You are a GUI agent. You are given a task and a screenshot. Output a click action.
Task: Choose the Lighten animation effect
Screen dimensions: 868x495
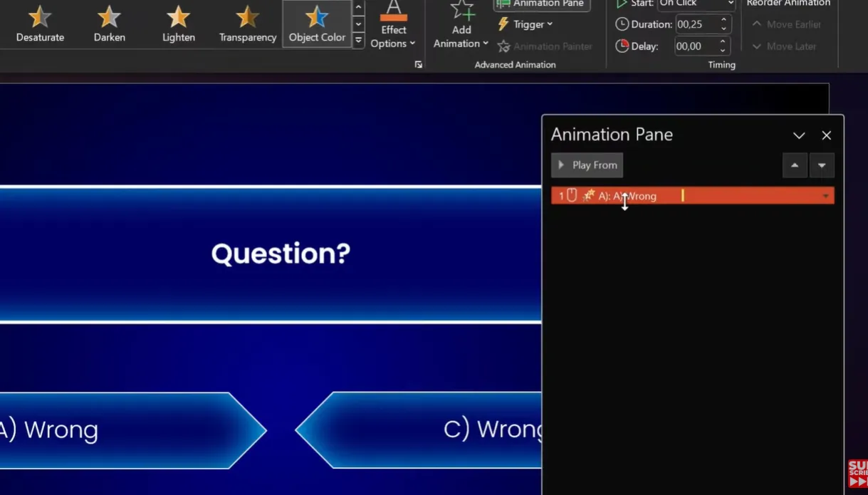click(178, 24)
